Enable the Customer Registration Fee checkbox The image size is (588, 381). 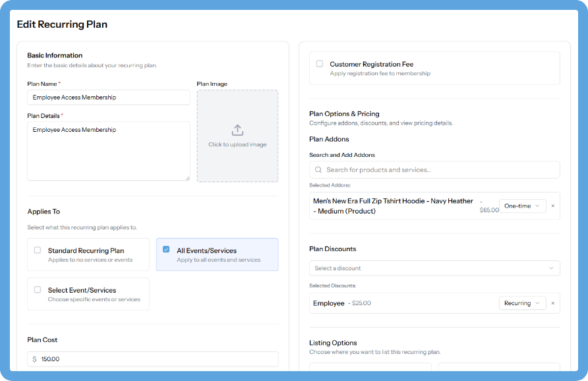(x=320, y=63)
